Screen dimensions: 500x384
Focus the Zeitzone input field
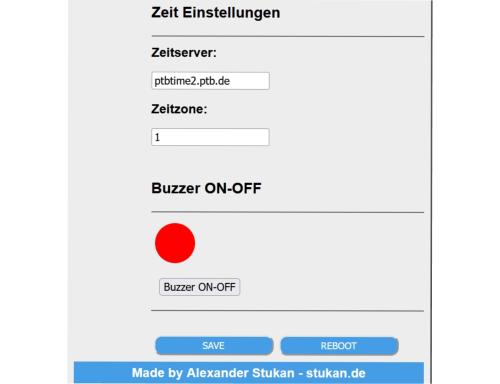[x=210, y=137]
